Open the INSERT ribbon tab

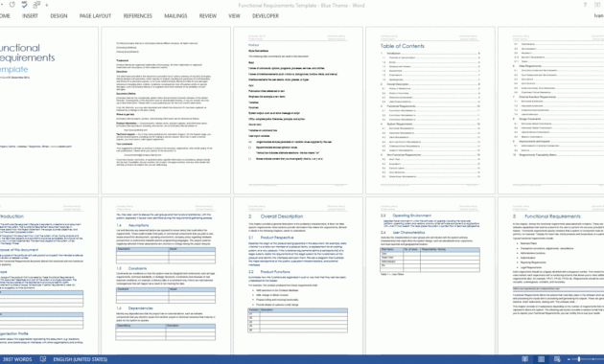pyautogui.click(x=30, y=15)
